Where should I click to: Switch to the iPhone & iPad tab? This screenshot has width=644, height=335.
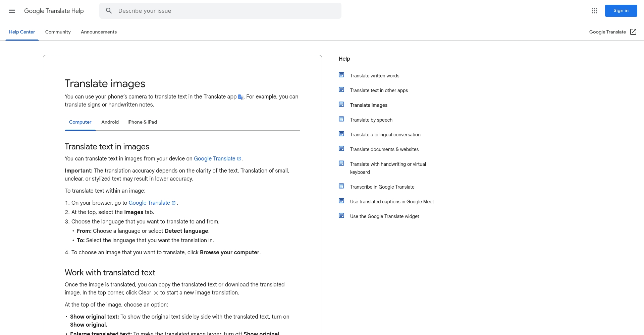point(142,122)
